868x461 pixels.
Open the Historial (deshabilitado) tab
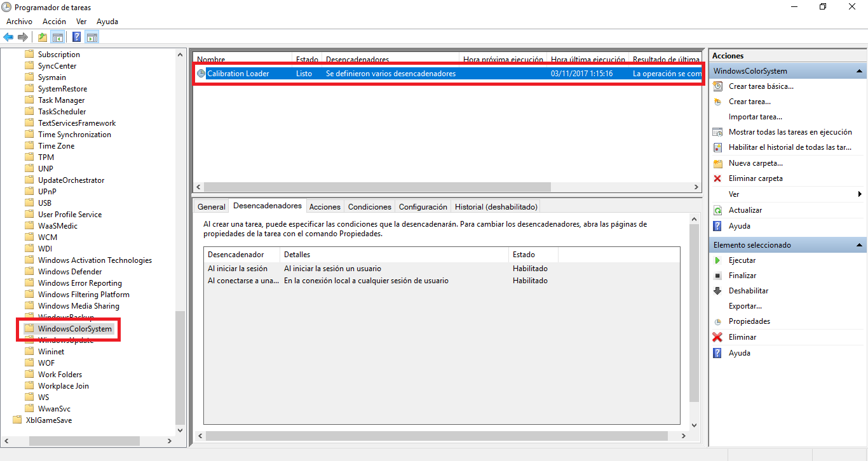pyautogui.click(x=496, y=207)
